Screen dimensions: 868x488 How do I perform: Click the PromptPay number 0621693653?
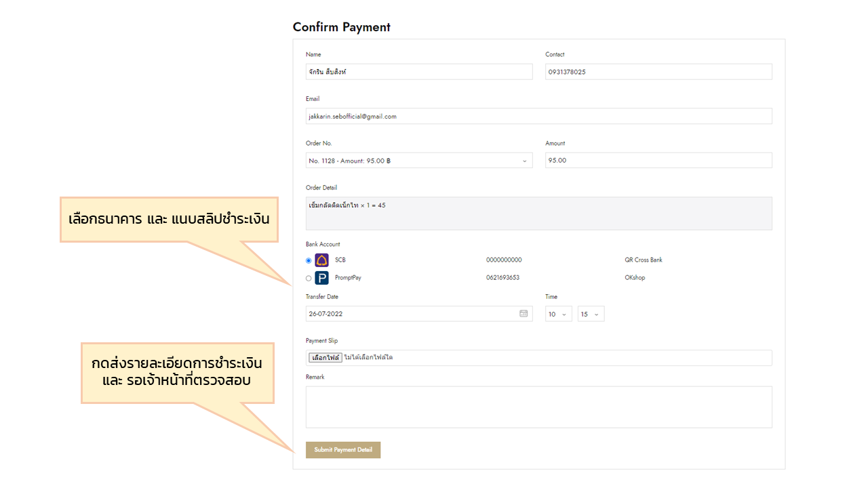502,278
